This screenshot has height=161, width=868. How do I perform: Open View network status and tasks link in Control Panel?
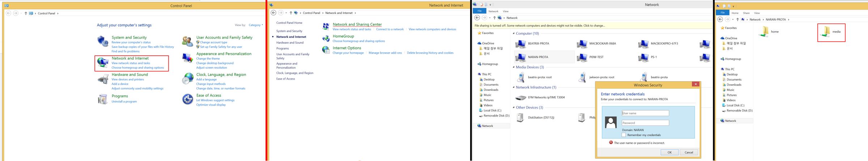131,63
